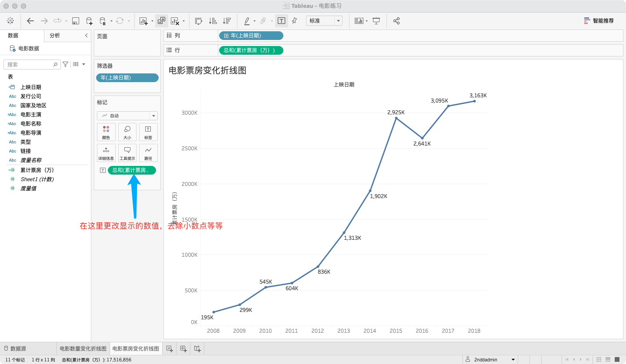Viewport: 626px width, 364px height.
Task: Sort ascending toolbar icon
Action: point(213,20)
